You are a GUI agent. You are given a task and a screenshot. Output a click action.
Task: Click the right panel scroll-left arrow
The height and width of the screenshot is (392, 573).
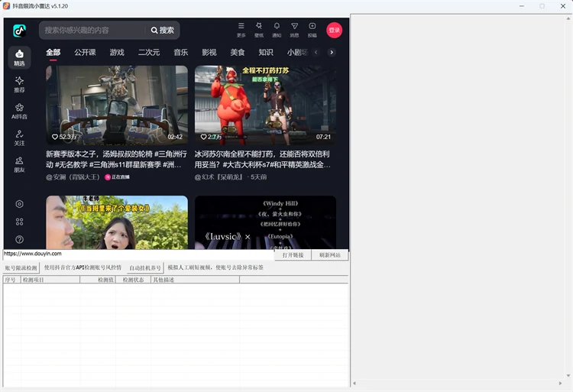point(354,384)
